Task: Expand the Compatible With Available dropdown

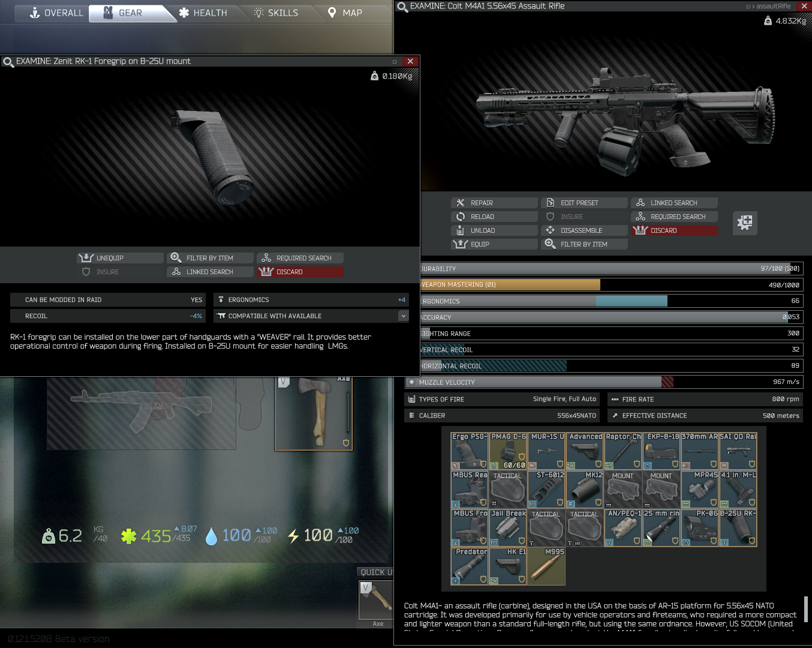Action: click(403, 316)
